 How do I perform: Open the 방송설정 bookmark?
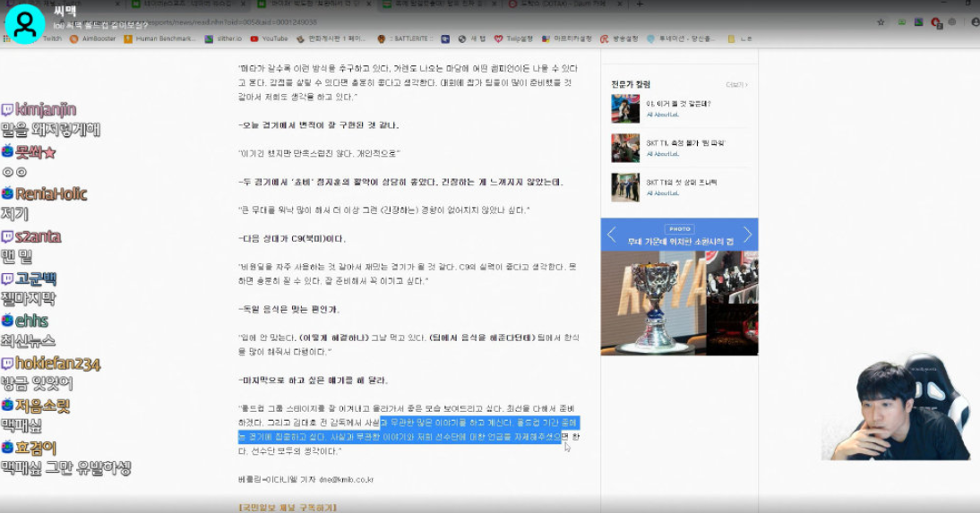click(619, 38)
